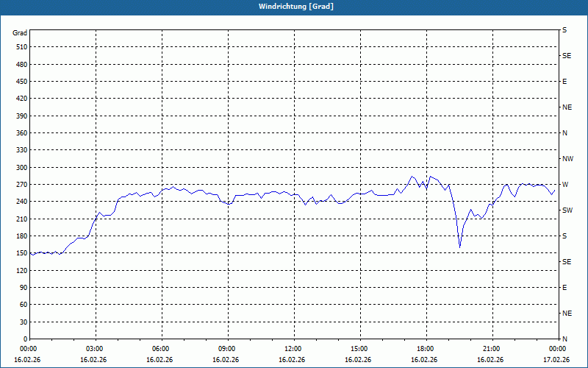Click the 90 y-axis label
The image size is (588, 368).
[x=23, y=288]
